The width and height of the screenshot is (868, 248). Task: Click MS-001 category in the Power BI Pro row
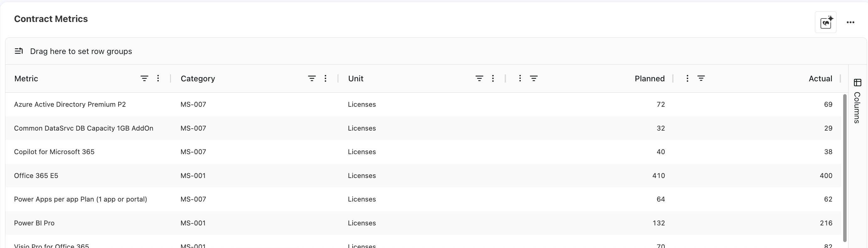pos(193,223)
